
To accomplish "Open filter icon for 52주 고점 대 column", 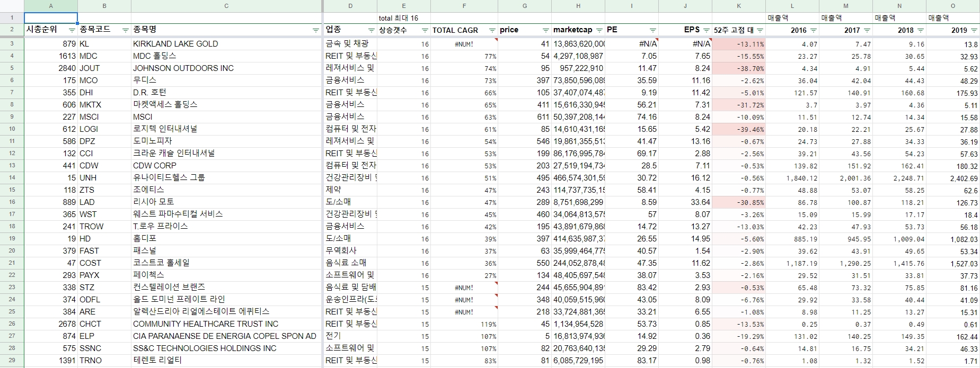I will click(x=760, y=30).
